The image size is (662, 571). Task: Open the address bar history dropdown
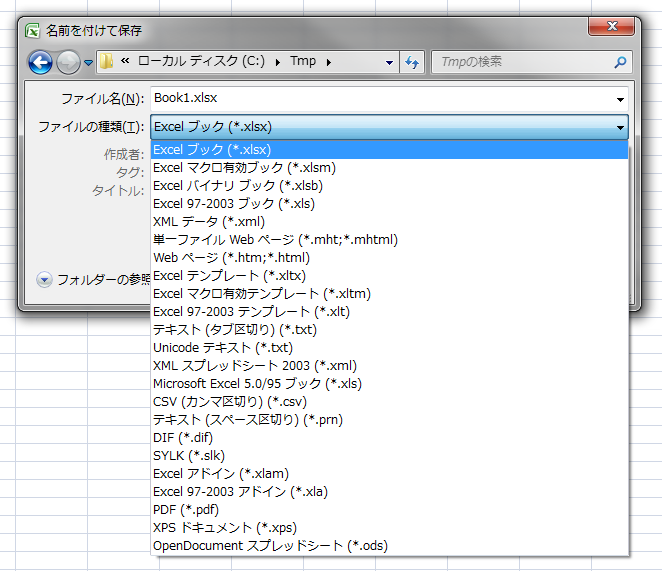389,63
